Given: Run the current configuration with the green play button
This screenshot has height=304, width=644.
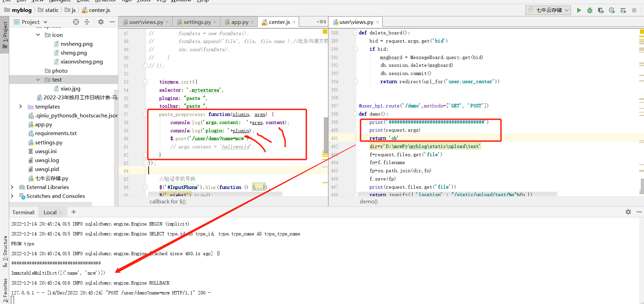Looking at the screenshot, I should [579, 10].
